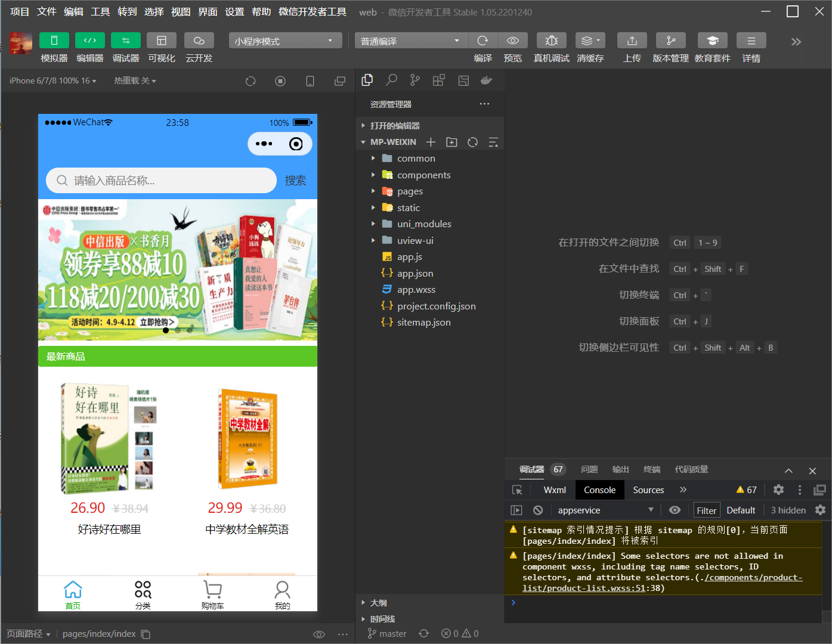Switch to the Sources tab
This screenshot has height=644, width=832.
click(648, 490)
